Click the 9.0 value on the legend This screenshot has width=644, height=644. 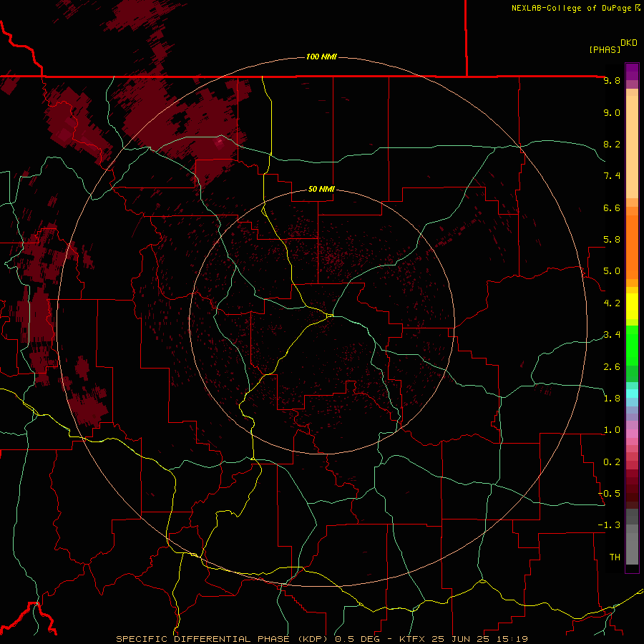click(x=612, y=112)
